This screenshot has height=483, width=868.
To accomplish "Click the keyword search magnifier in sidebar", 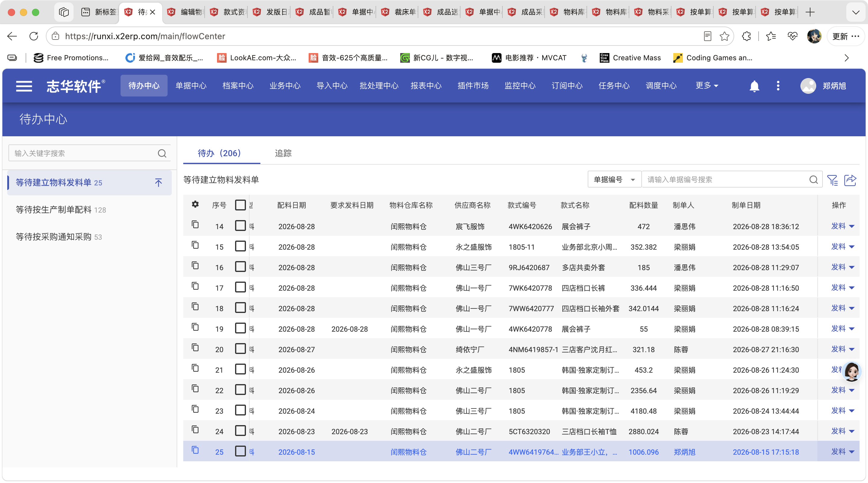I will [x=162, y=153].
